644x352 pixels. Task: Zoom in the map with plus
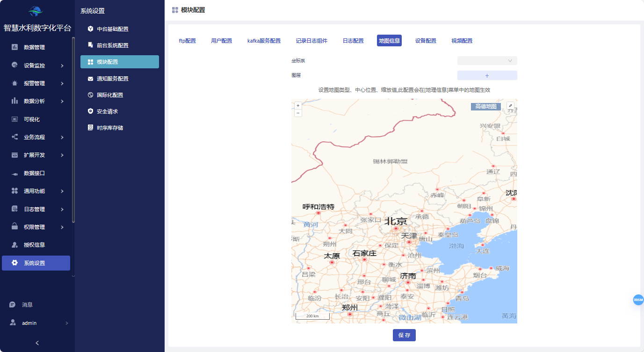(x=298, y=106)
